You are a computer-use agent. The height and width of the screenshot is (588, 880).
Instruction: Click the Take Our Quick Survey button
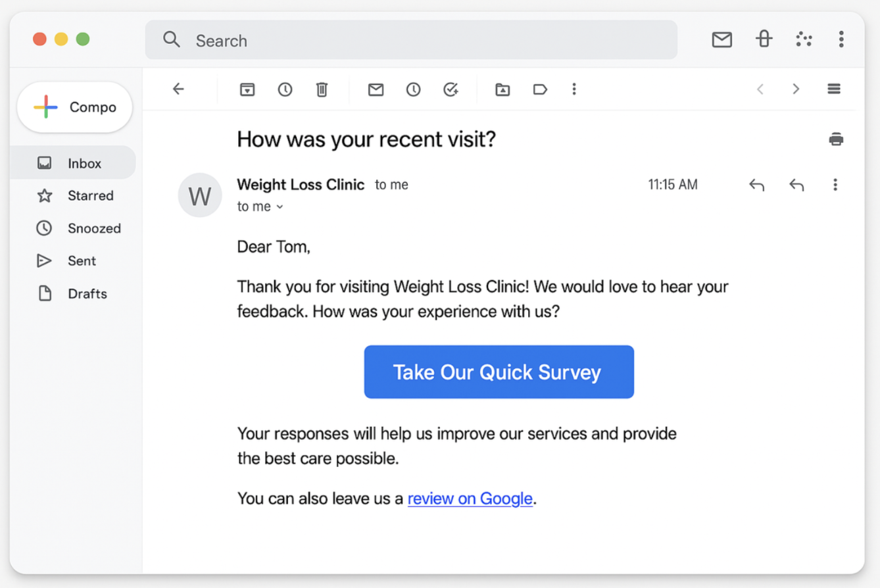point(499,372)
